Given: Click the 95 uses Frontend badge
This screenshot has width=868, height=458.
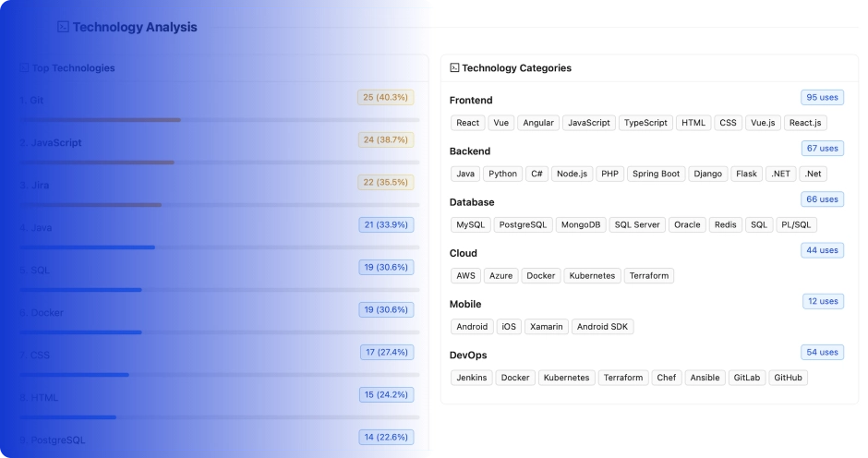Looking at the screenshot, I should coord(822,97).
